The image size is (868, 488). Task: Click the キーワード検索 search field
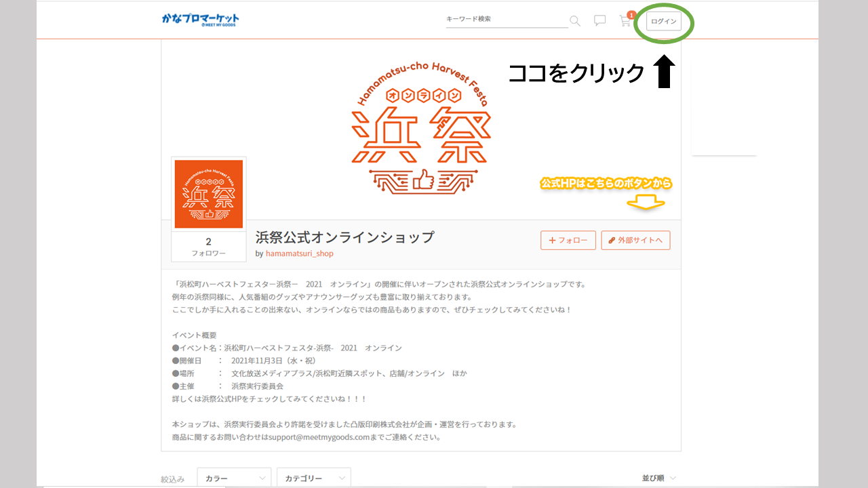[507, 20]
